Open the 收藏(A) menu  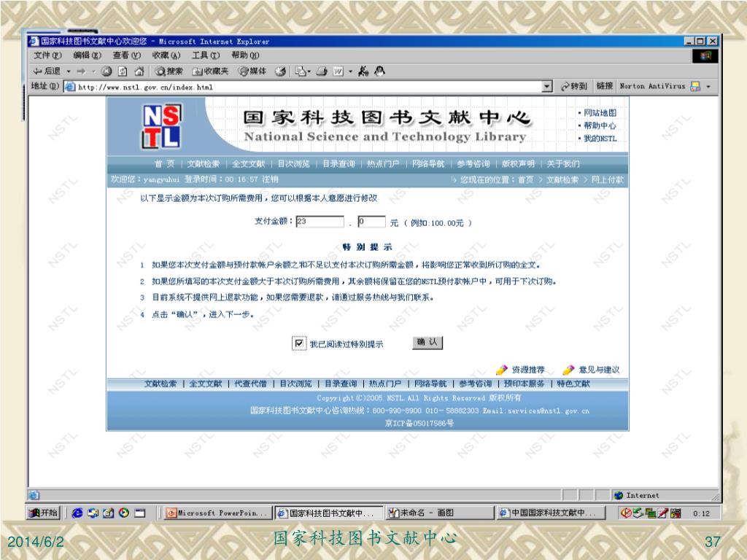[x=166, y=55]
